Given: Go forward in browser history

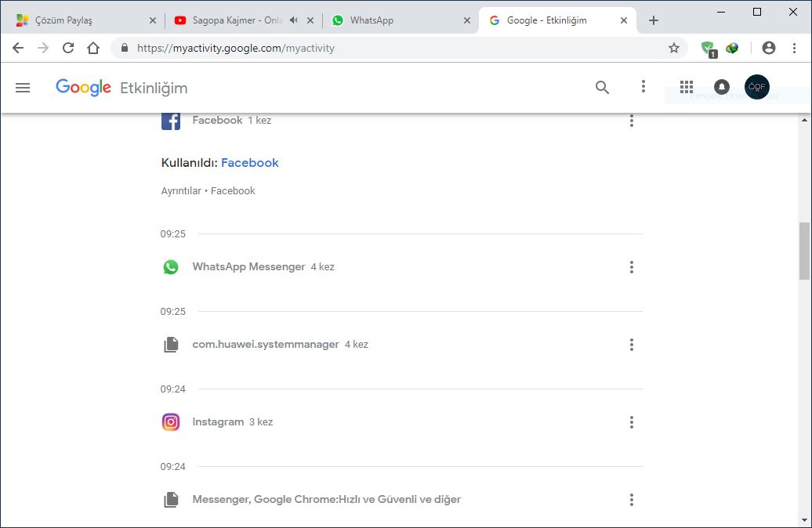Looking at the screenshot, I should point(43,48).
